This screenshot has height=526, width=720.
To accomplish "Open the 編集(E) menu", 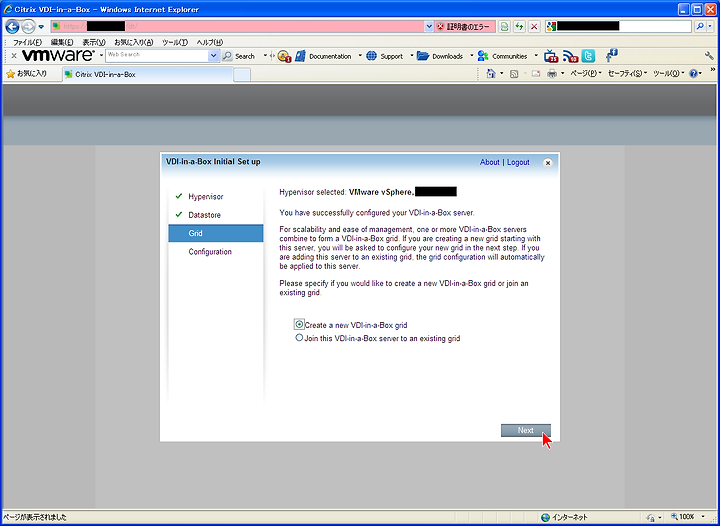I will point(62,42).
